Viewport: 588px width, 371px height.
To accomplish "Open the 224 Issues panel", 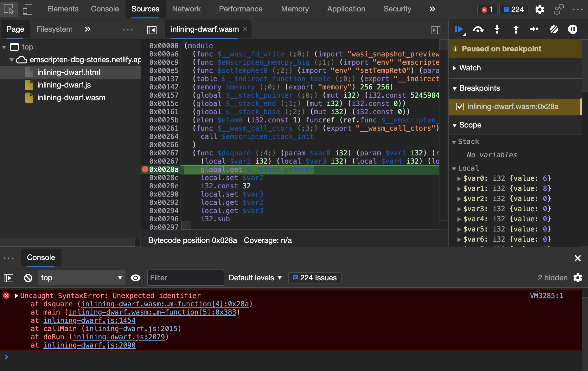I will coord(314,278).
